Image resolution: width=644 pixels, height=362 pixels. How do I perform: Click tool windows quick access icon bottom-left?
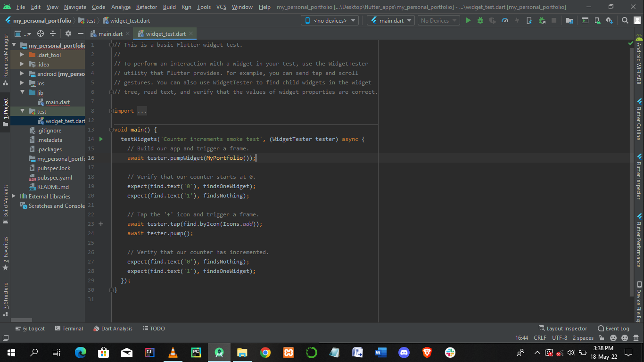click(6, 338)
